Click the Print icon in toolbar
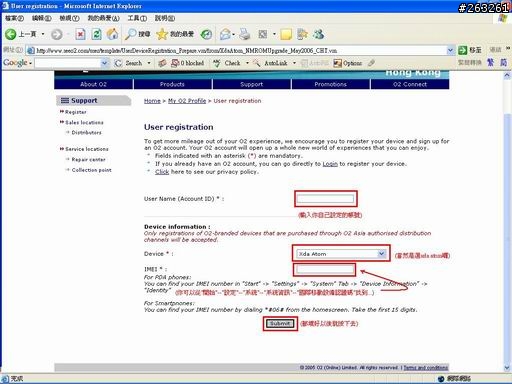 click(x=245, y=34)
